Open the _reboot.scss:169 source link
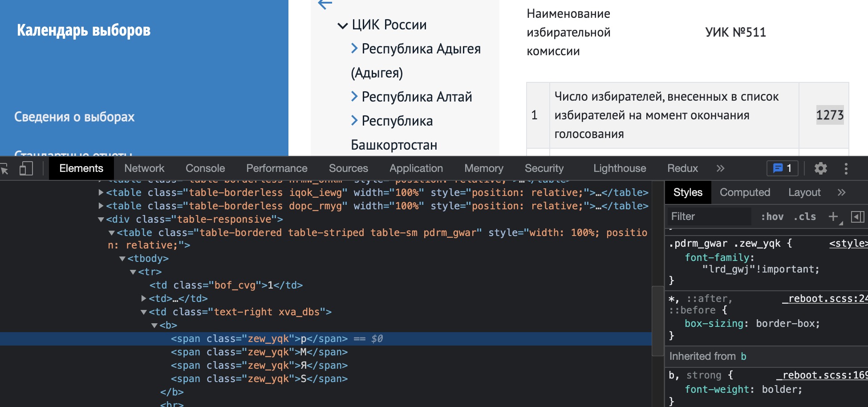 823,375
